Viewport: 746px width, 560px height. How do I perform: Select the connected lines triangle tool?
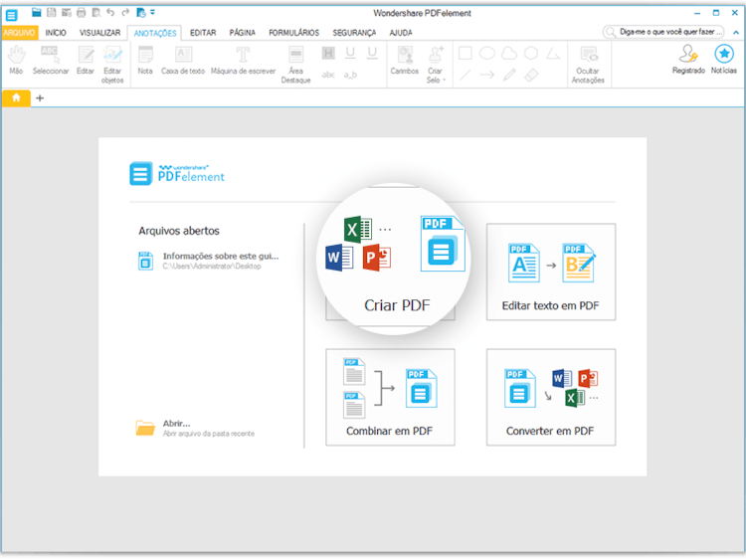(x=553, y=53)
